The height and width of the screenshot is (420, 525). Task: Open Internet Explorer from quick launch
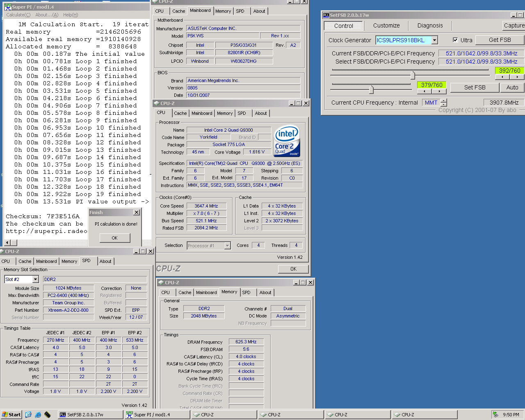(x=38, y=415)
